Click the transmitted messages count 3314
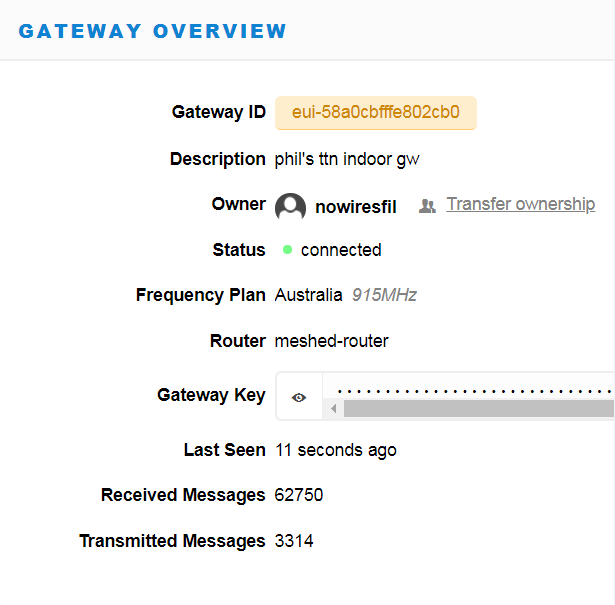615x605 pixels. coord(294,541)
